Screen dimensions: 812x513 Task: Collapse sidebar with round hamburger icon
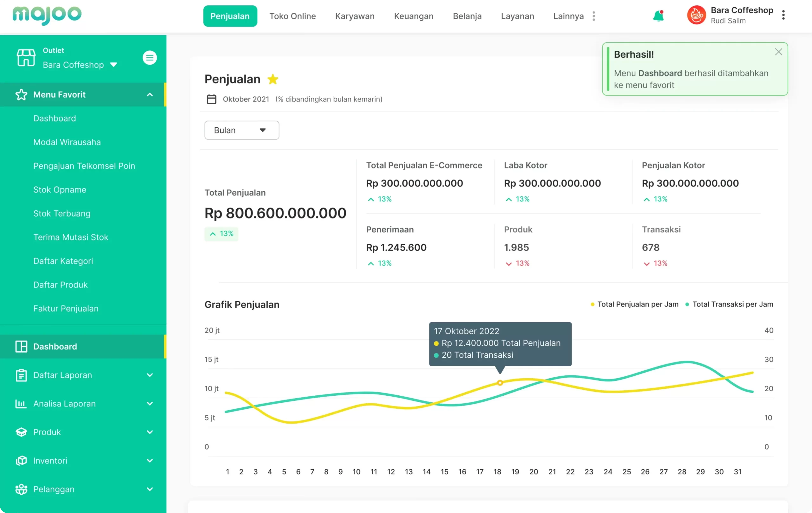pos(149,58)
